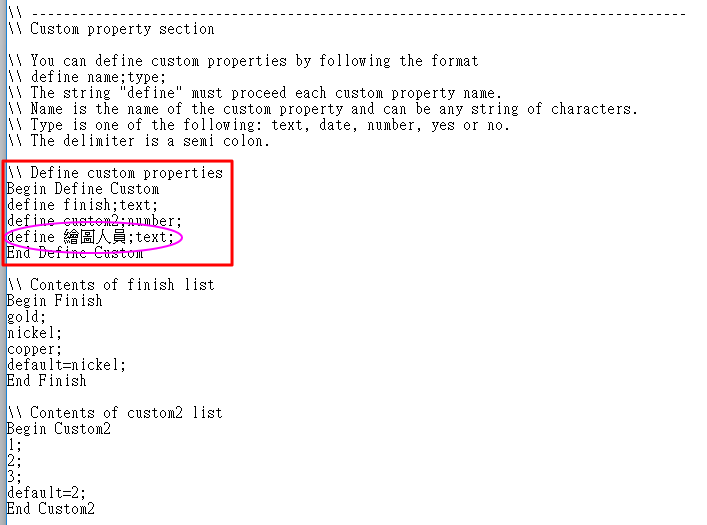Place cursor on the 'gold;' entry
This screenshot has height=525, width=707.
(x=26, y=317)
